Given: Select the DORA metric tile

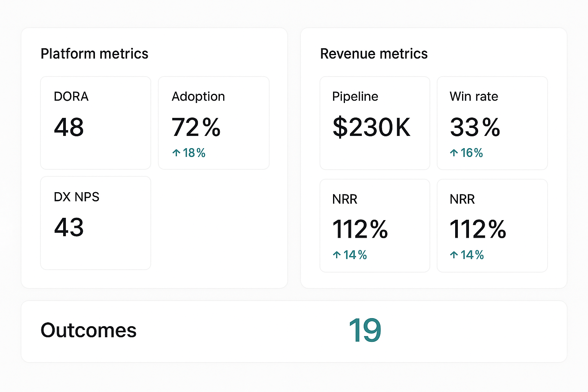Looking at the screenshot, I should click(95, 122).
